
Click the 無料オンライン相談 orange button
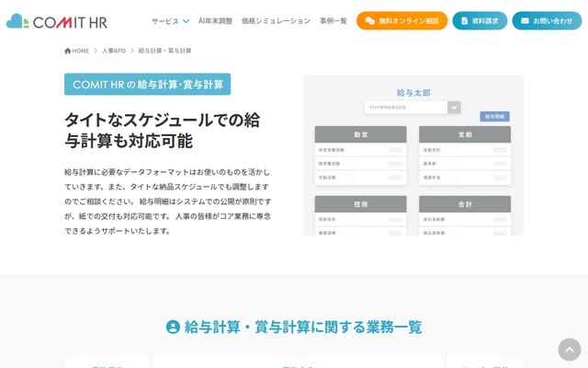point(402,20)
